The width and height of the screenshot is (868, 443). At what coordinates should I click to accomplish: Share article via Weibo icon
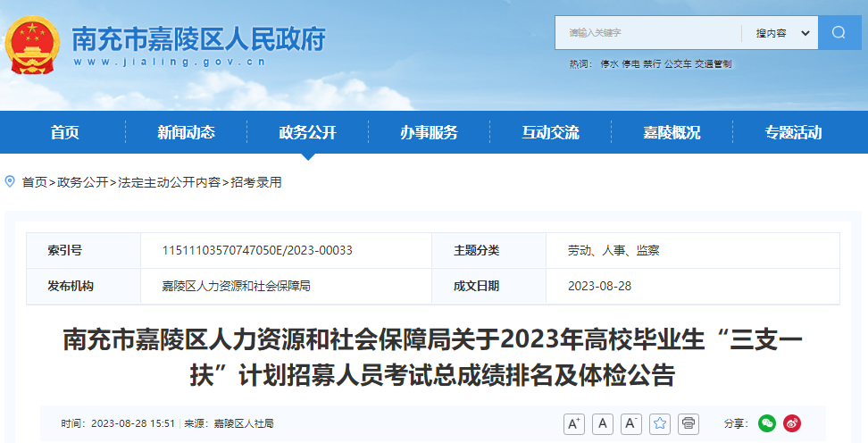pos(792,423)
